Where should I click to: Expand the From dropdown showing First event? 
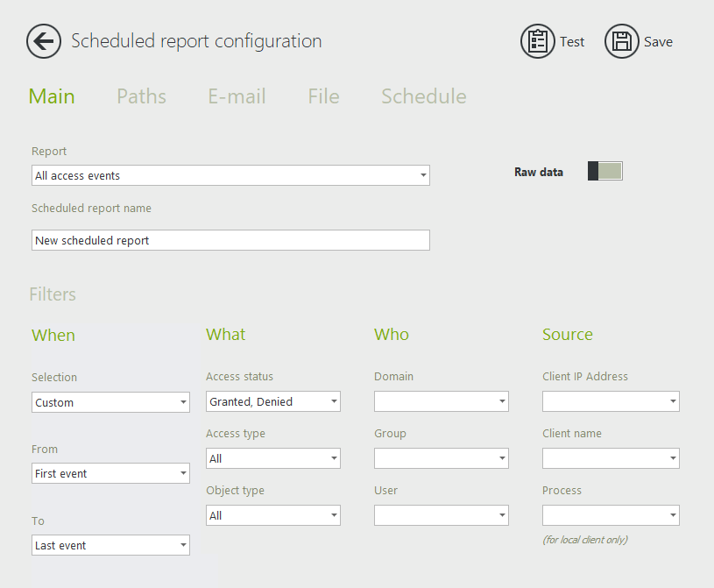110,473
